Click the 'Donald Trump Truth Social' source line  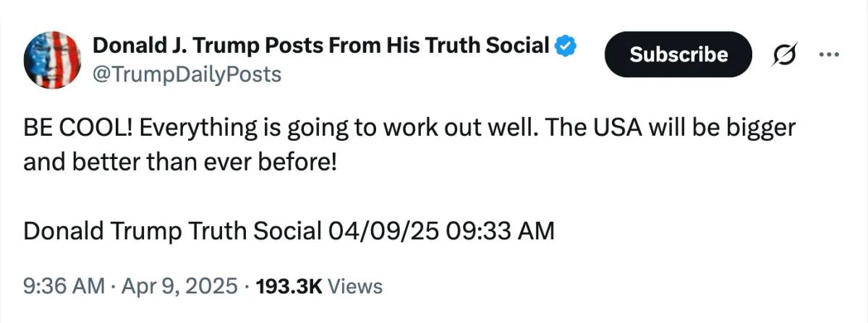point(172,231)
